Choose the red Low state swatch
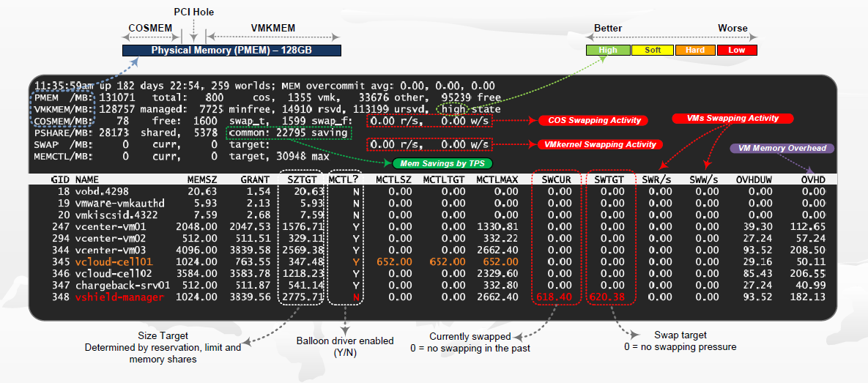This screenshot has width=868, height=383. tap(737, 51)
